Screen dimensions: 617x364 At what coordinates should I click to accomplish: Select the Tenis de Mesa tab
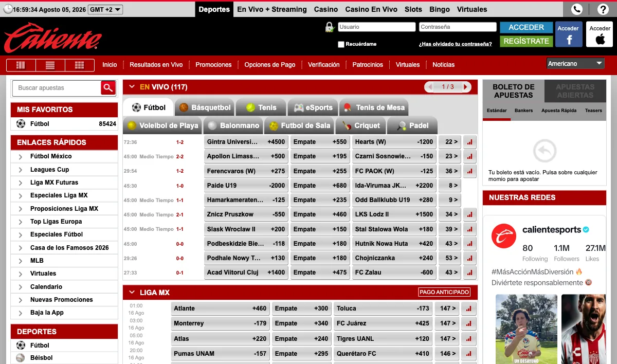pos(374,107)
